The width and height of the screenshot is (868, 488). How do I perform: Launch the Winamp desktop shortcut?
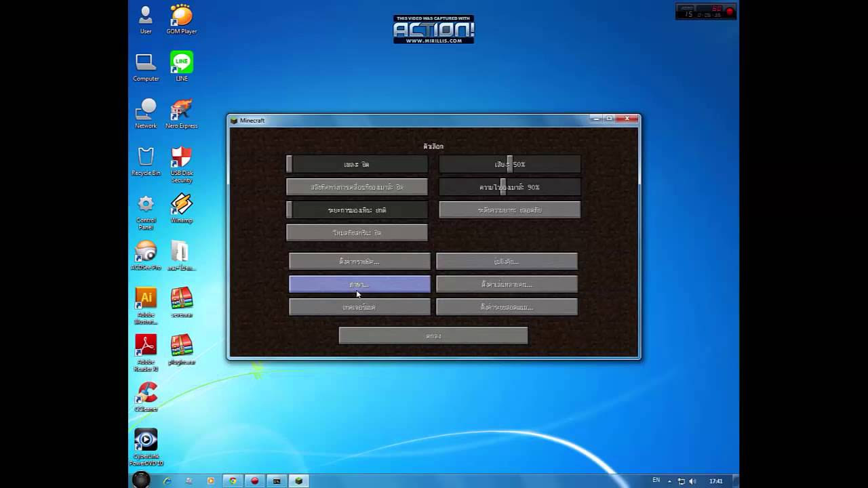point(181,209)
